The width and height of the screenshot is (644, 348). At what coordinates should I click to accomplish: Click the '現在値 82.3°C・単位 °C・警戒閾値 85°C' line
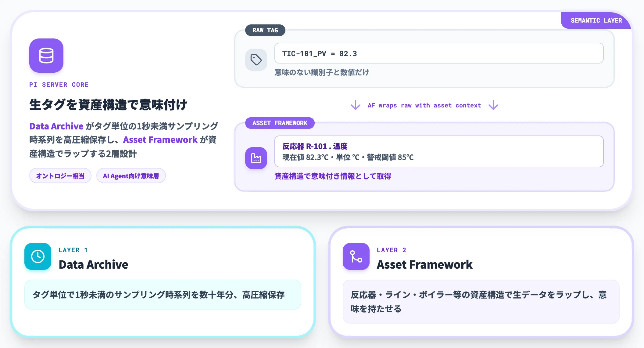348,157
